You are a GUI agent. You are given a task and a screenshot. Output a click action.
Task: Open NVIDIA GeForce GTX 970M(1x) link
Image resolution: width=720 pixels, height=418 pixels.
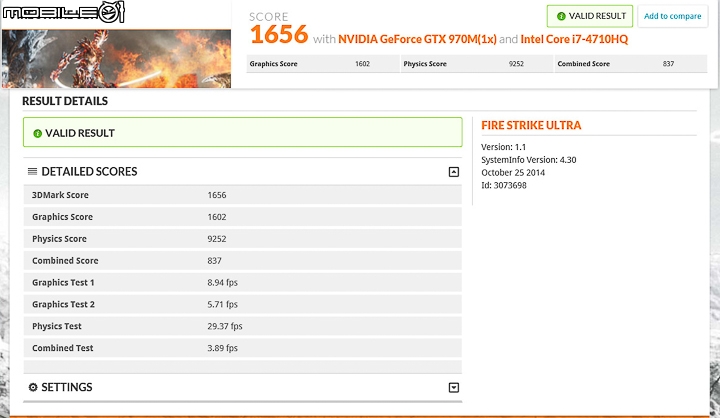tap(417, 39)
